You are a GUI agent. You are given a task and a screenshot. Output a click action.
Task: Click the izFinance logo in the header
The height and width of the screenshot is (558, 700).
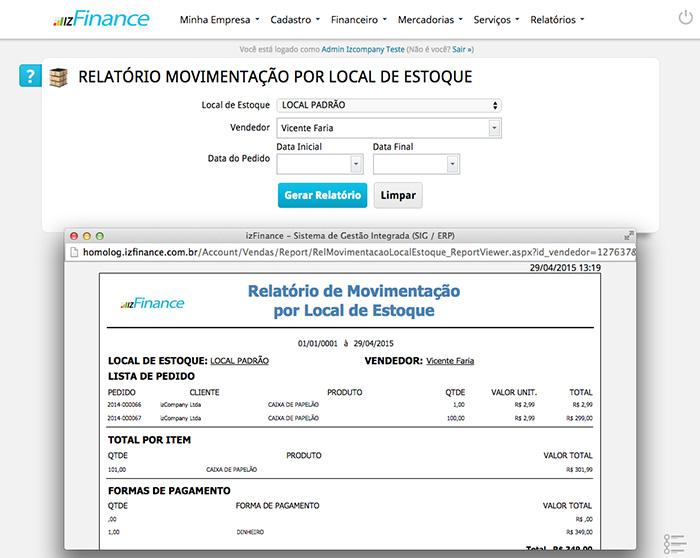pyautogui.click(x=101, y=19)
